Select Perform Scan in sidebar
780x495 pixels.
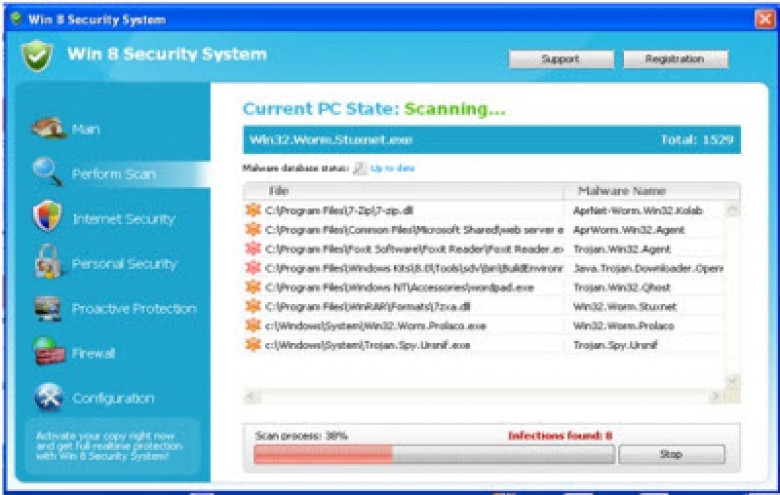114,174
